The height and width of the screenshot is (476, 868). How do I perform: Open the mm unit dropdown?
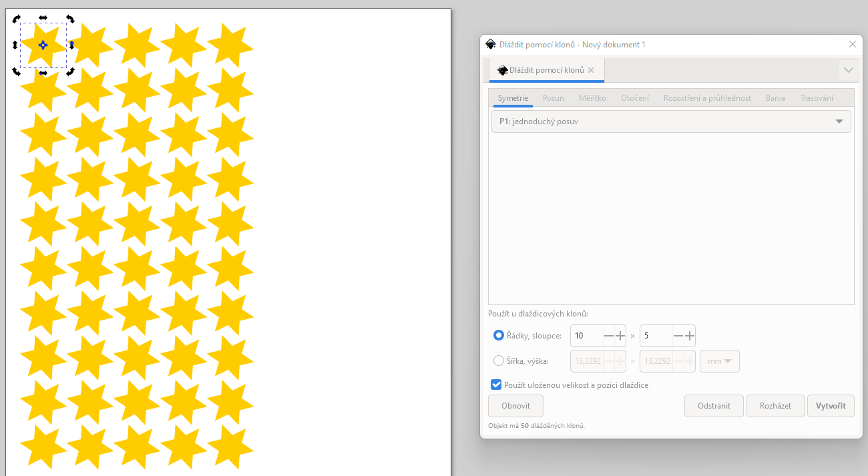[x=719, y=361]
